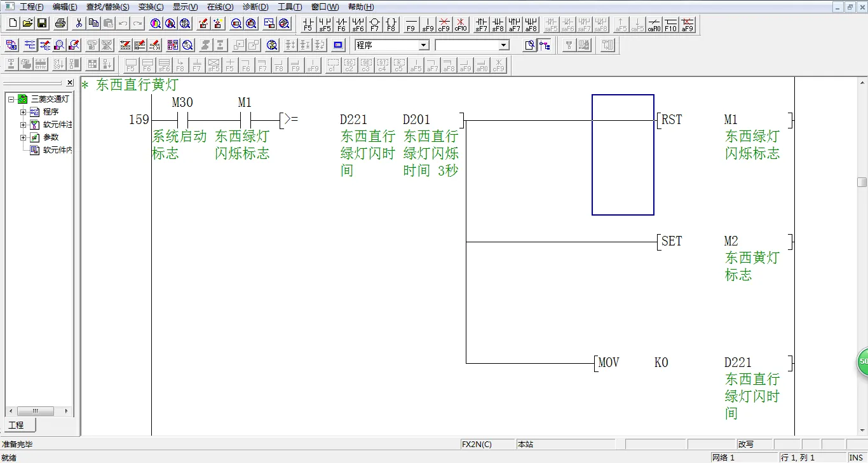The width and height of the screenshot is (868, 463).
Task: Insert rising pulse contact (sF7)
Action: tap(482, 24)
